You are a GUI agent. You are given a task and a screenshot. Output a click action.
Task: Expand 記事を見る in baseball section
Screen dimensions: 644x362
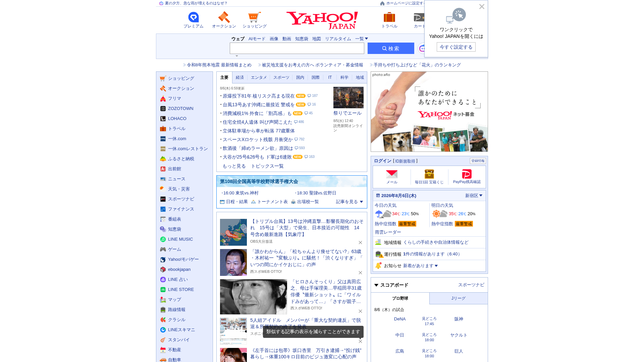coord(350,202)
